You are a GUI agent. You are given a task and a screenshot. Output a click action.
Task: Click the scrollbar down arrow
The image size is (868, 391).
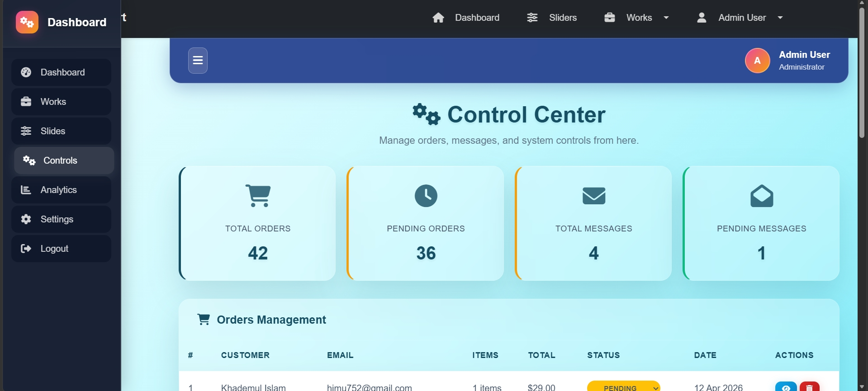pos(862,387)
